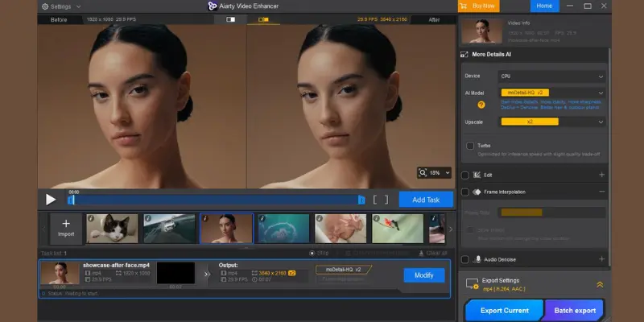Switch to the After preview tab
The height and width of the screenshot is (322, 644).
tap(434, 19)
